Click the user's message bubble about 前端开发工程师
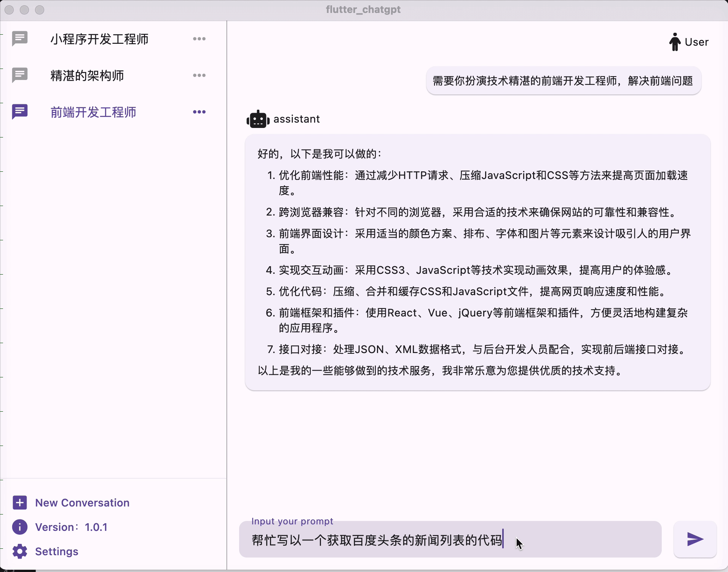This screenshot has height=572, width=728. point(563,81)
